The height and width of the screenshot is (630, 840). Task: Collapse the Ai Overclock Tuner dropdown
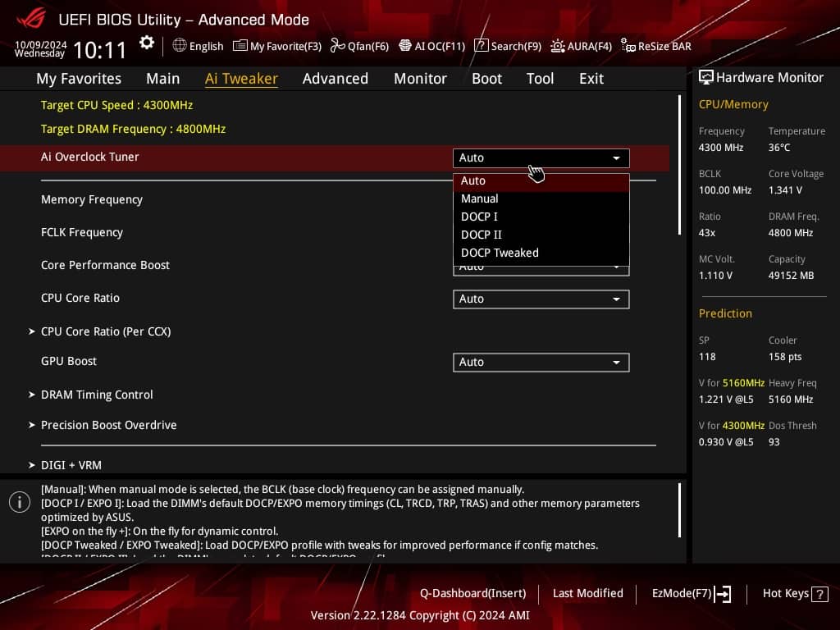[541, 158]
